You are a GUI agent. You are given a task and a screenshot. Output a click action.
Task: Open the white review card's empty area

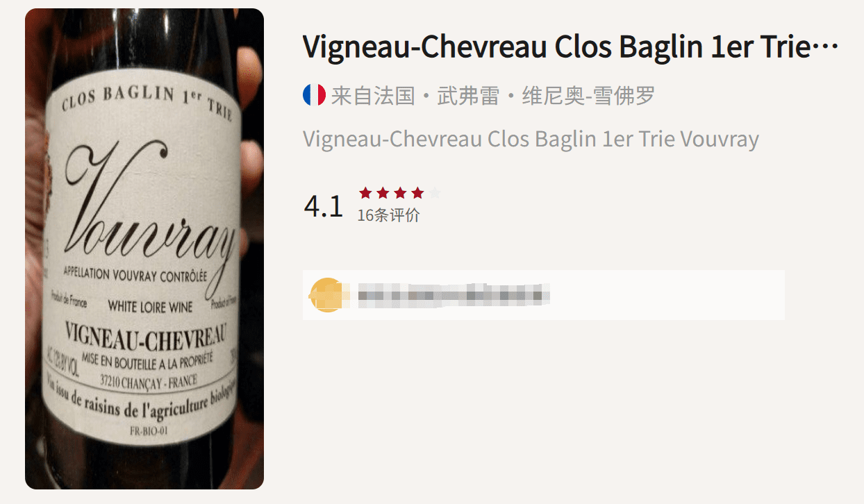(667, 295)
